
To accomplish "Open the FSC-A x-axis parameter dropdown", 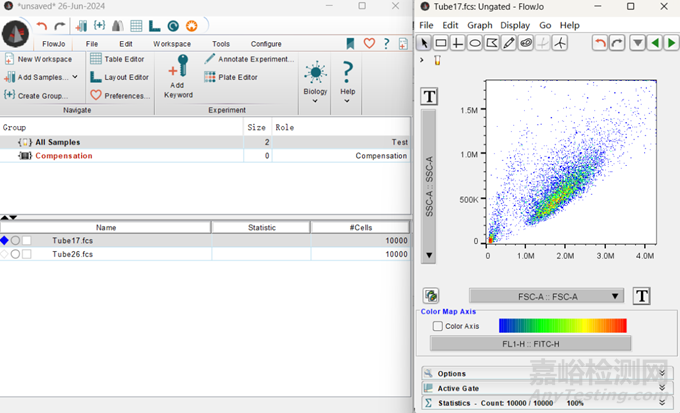I will [x=546, y=296].
